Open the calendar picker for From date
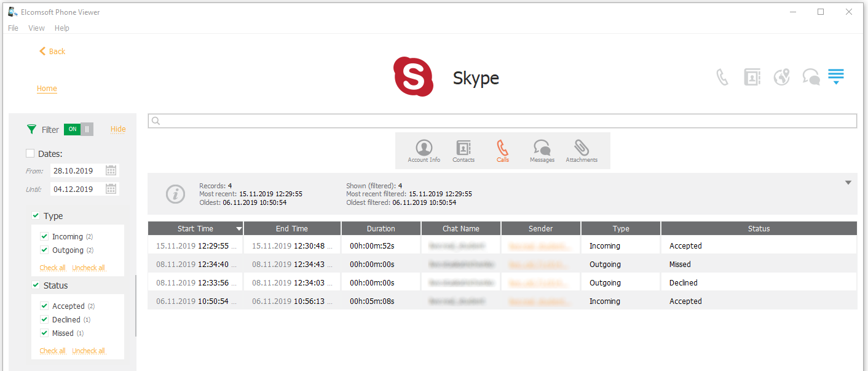This screenshot has width=868, height=371. [x=111, y=171]
